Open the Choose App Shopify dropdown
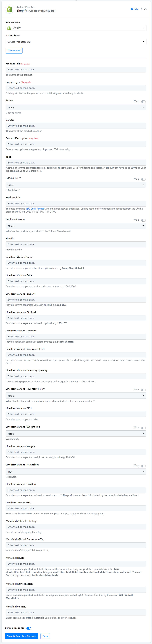The height and width of the screenshot is (644, 152). 76,28
